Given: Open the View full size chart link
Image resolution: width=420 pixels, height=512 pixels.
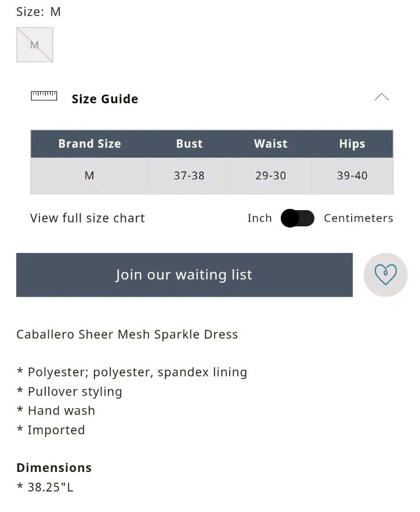Looking at the screenshot, I should [88, 218].
